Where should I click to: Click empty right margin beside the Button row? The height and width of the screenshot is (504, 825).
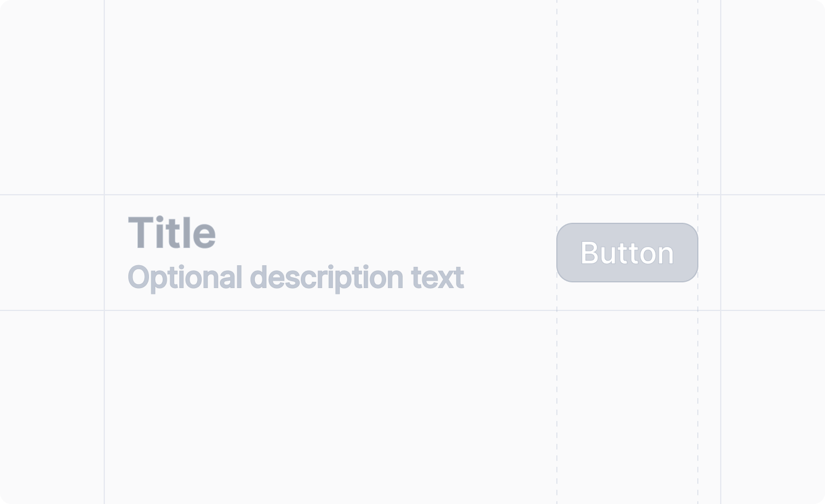coord(773,253)
